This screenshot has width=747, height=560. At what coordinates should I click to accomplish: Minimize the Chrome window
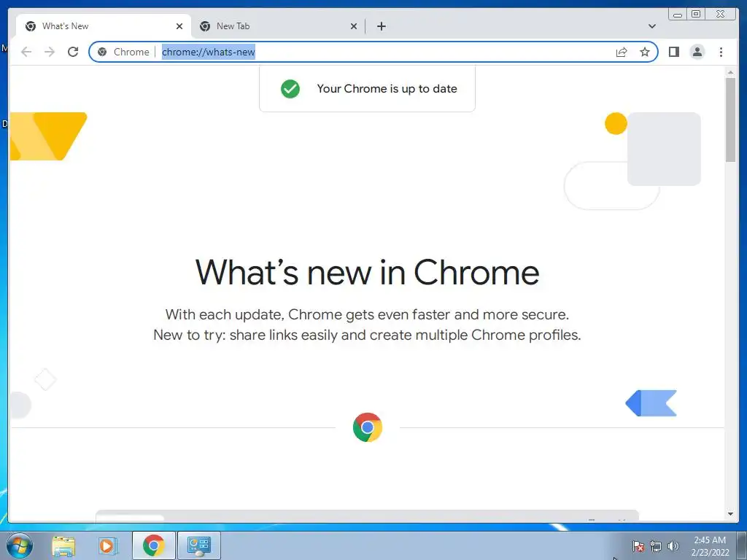coord(678,15)
